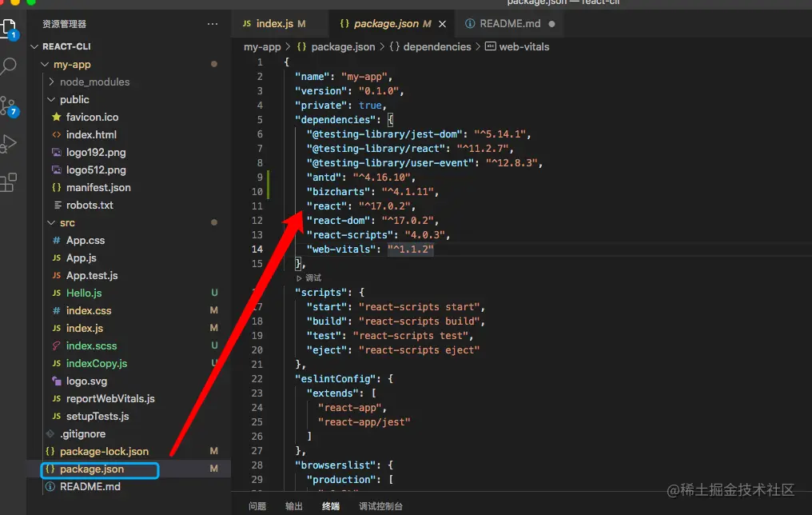Open the Source Control view
Screen dimensions: 812x515
coord(9,106)
